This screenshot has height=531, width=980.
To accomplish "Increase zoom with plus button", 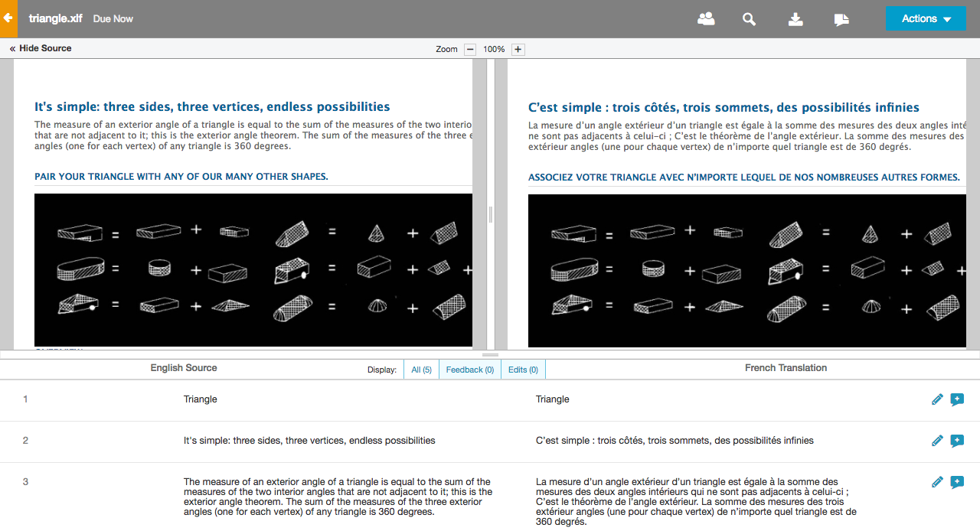I will click(518, 49).
